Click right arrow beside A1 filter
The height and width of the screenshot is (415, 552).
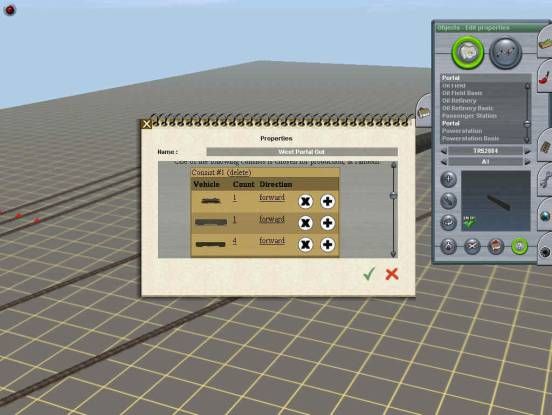527,162
